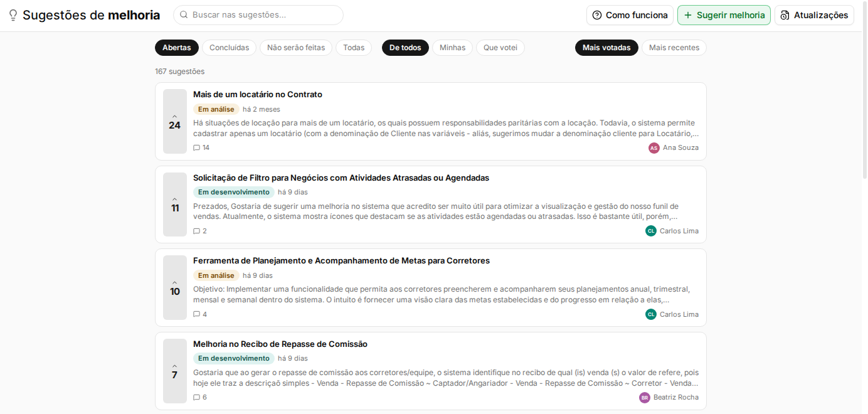Click the 167 sugestões count text
Screen dimensions: 868x414
180,72
